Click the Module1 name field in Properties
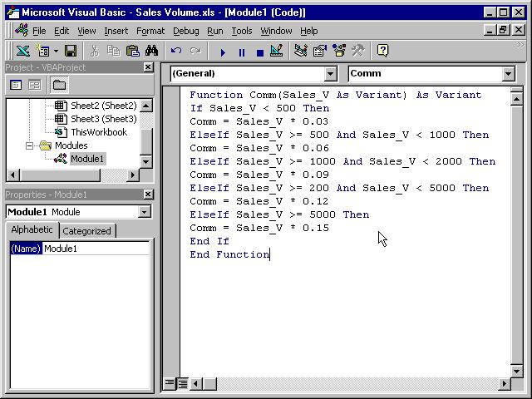Viewport: 532px width, 399px height. (x=96, y=249)
